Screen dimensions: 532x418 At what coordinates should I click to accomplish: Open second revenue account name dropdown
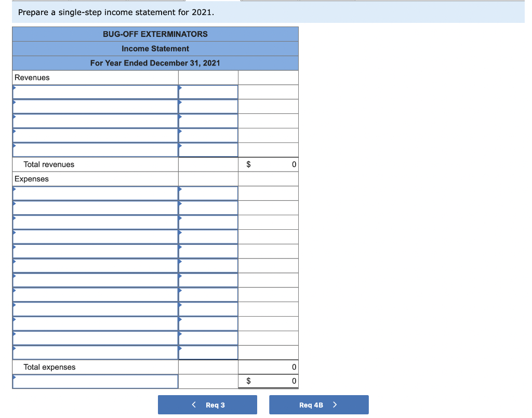tap(96, 107)
